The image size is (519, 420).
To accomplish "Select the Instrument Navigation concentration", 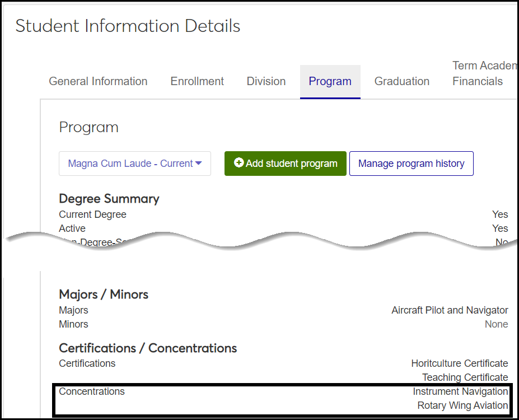I will [460, 391].
